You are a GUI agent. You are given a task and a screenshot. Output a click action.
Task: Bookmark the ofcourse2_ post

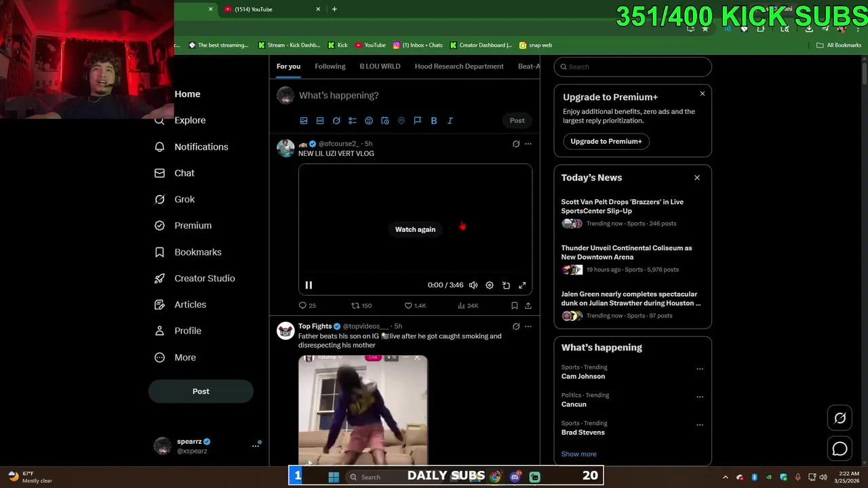click(x=514, y=306)
